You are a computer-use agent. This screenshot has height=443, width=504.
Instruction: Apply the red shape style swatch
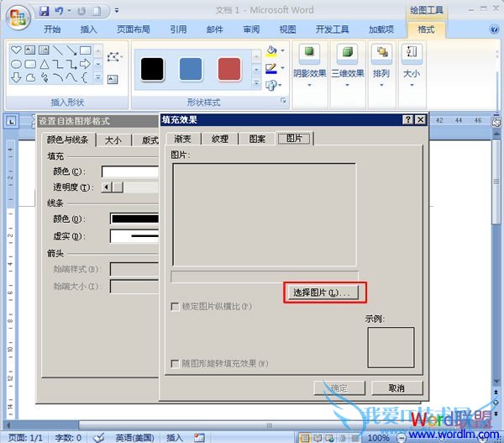[x=229, y=69]
